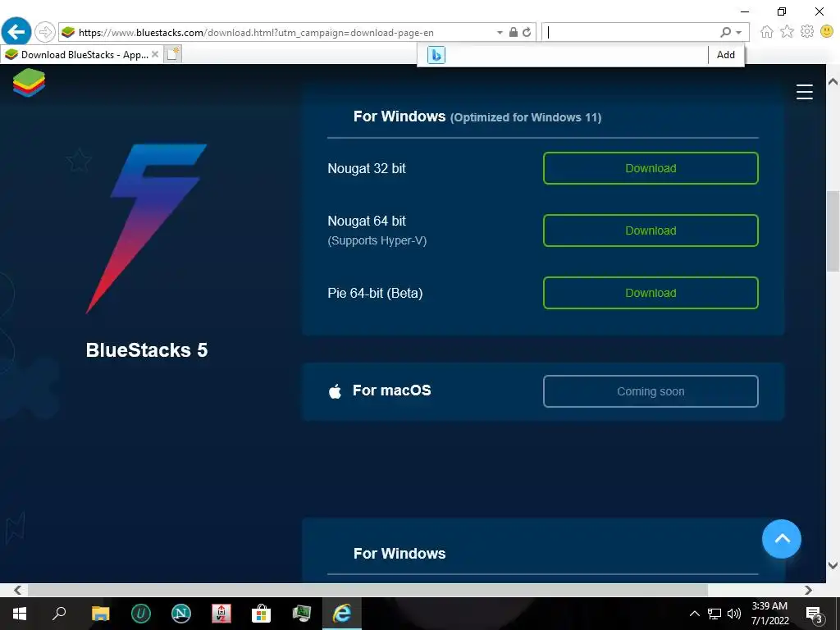
Task: Click '(Optimized for Windows 11)' text
Action: point(526,118)
